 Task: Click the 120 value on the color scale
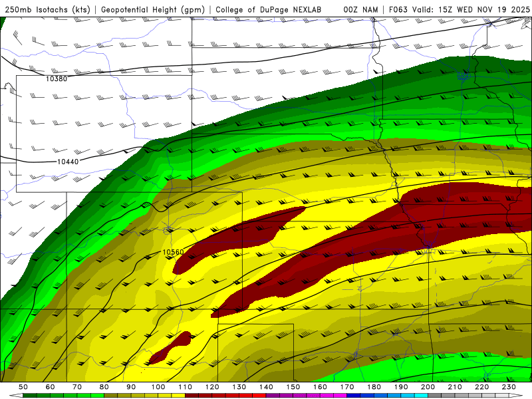click(212, 387)
